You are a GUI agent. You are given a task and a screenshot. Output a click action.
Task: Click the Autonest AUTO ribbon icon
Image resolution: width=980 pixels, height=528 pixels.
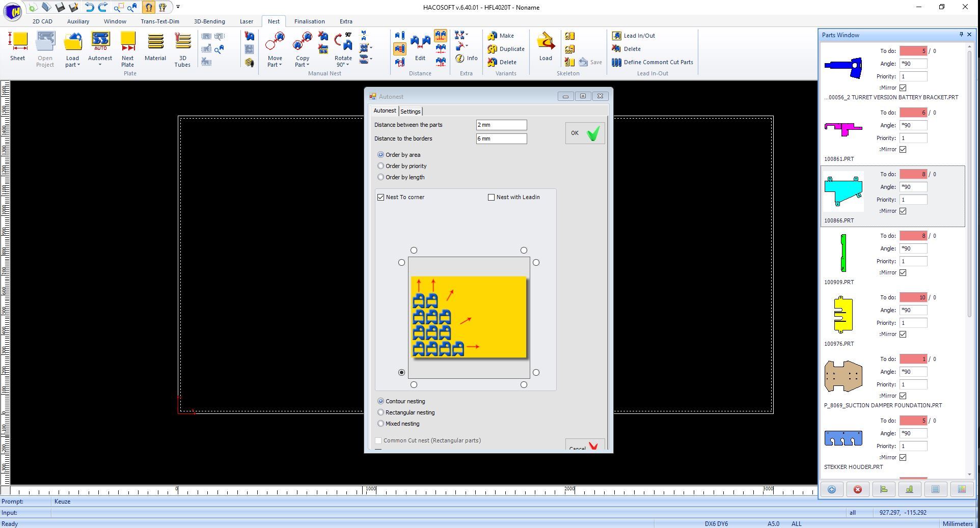coord(100,41)
